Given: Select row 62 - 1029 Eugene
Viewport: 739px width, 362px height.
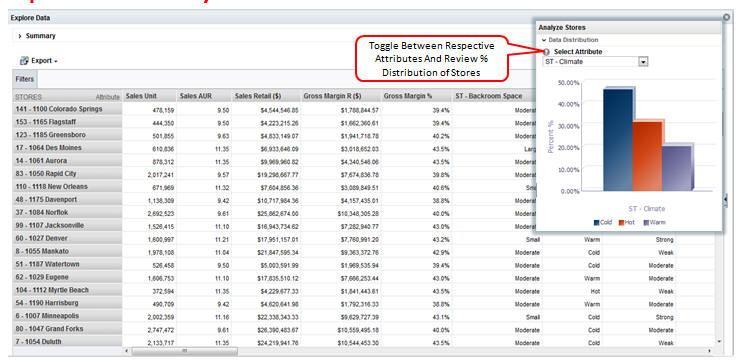Looking at the screenshot, I should 67,277.
